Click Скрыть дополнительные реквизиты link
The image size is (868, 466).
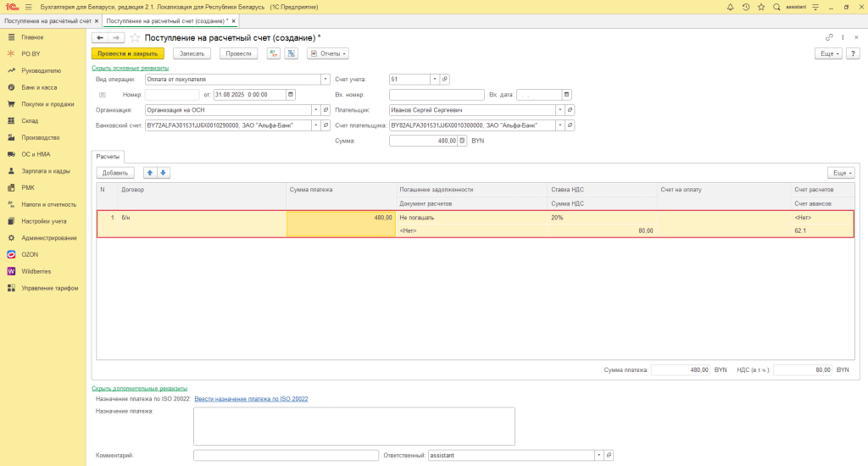[140, 389]
